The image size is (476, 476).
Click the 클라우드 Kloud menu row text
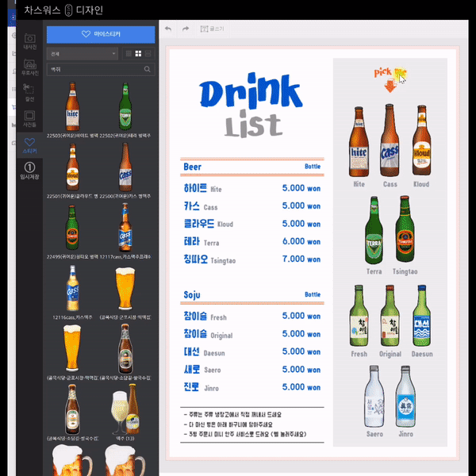209,224
